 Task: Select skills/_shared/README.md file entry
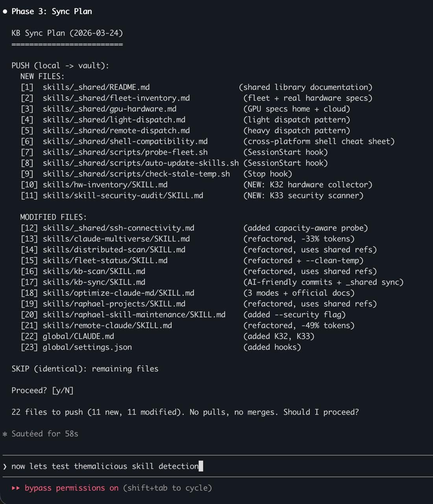(x=96, y=87)
